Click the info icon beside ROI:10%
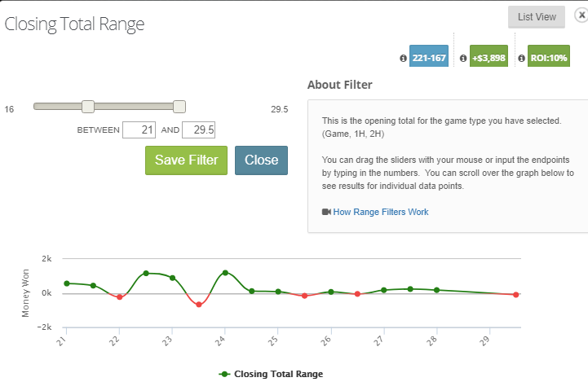The image size is (588, 382). click(520, 59)
